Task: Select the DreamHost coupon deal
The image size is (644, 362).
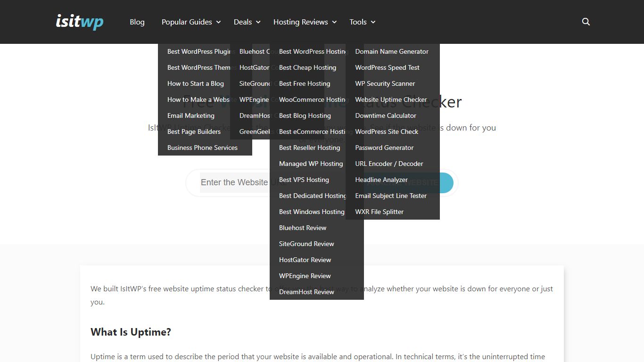Action: 254,115
